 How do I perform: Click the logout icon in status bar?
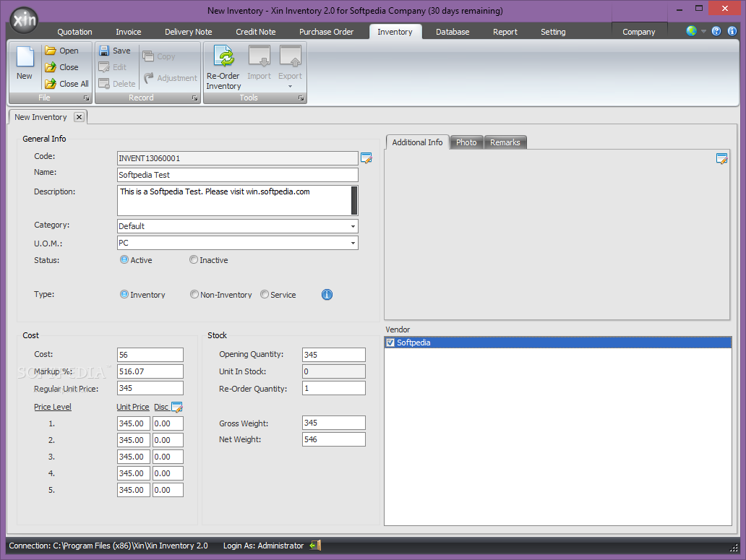coord(315,546)
